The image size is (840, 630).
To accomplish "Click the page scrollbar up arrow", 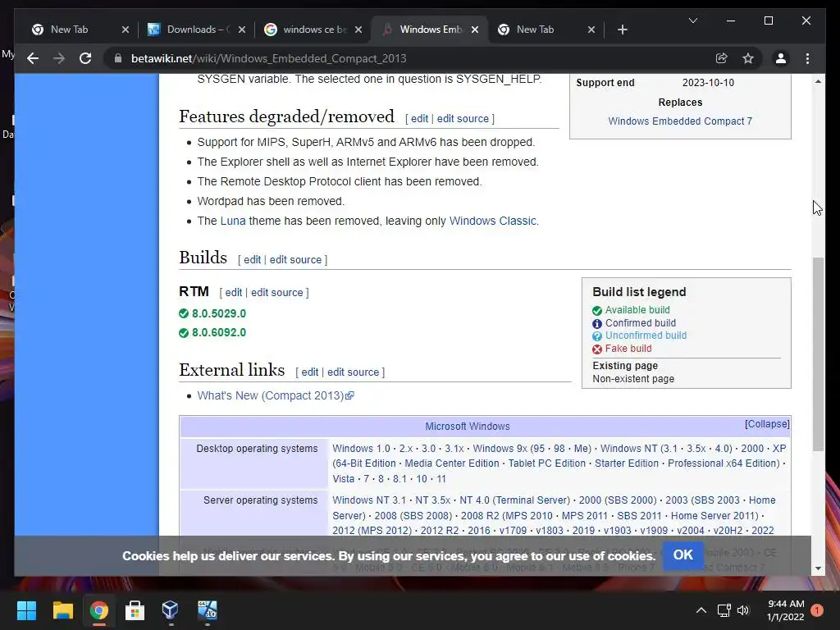I will click(818, 81).
